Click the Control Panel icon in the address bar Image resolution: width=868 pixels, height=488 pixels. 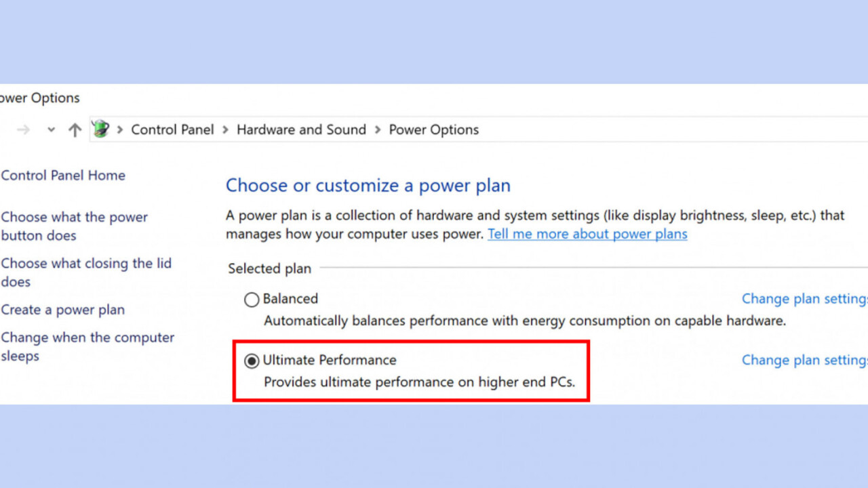[101, 129]
